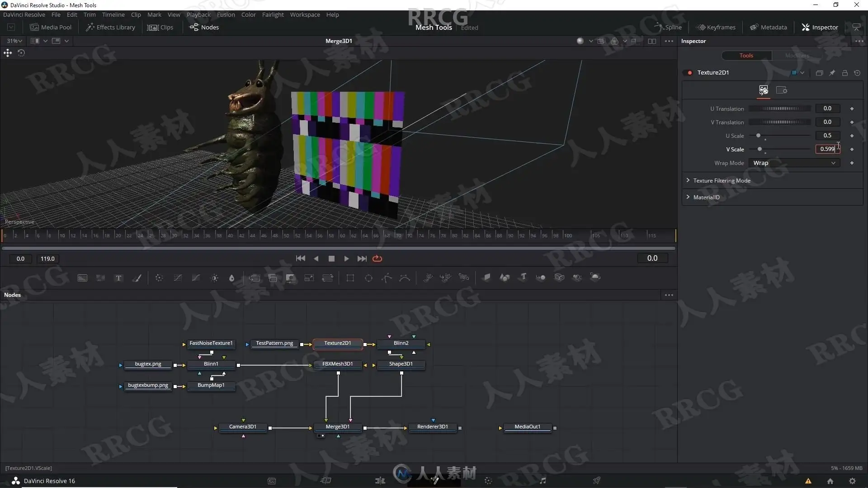Image resolution: width=868 pixels, height=488 pixels.
Task: Adjust the U Scale slider
Action: (x=780, y=136)
